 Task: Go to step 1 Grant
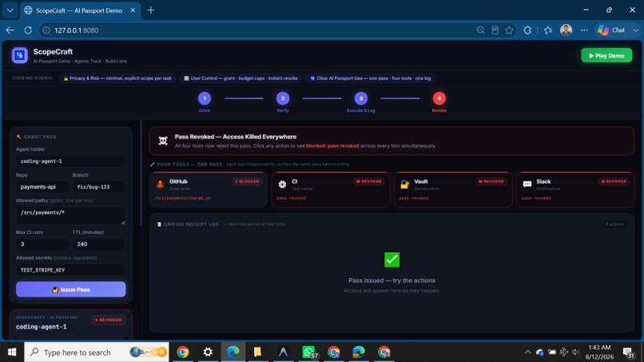205,98
